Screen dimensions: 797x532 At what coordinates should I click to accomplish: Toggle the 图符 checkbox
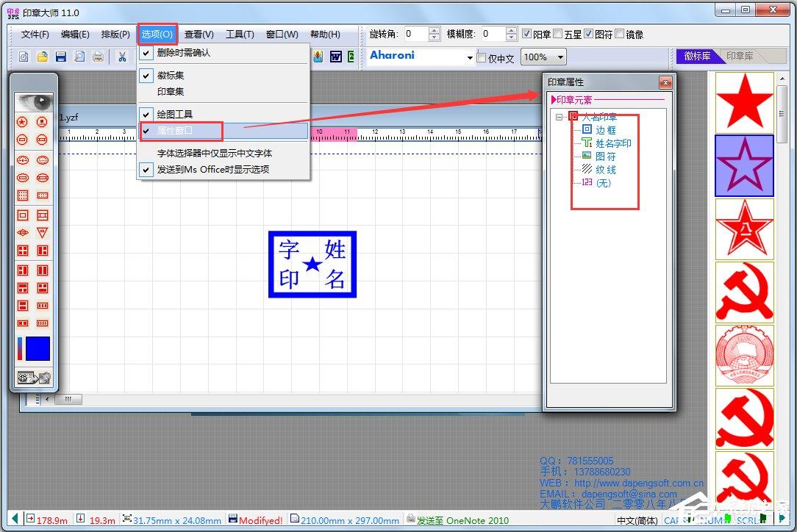point(589,34)
